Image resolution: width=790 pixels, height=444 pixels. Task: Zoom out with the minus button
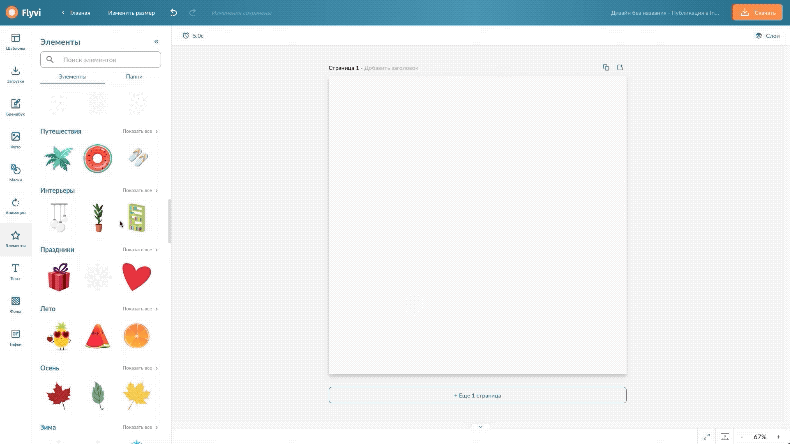coord(742,437)
